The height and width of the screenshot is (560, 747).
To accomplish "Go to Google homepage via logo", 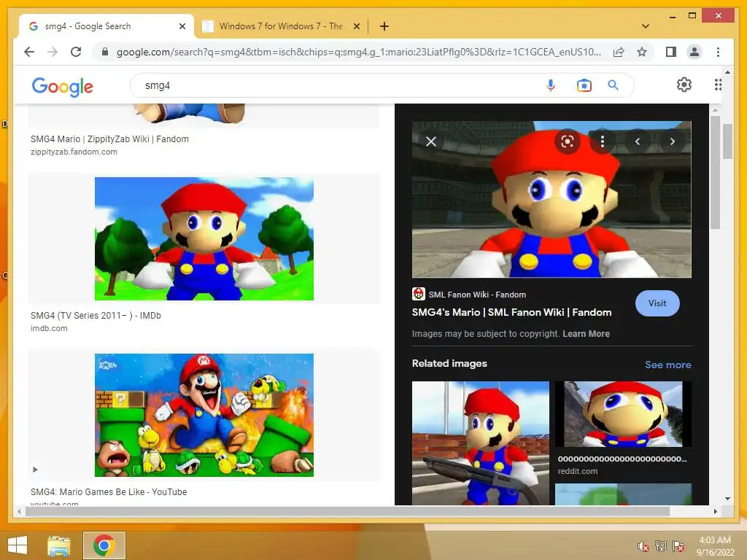I will 63,87.
